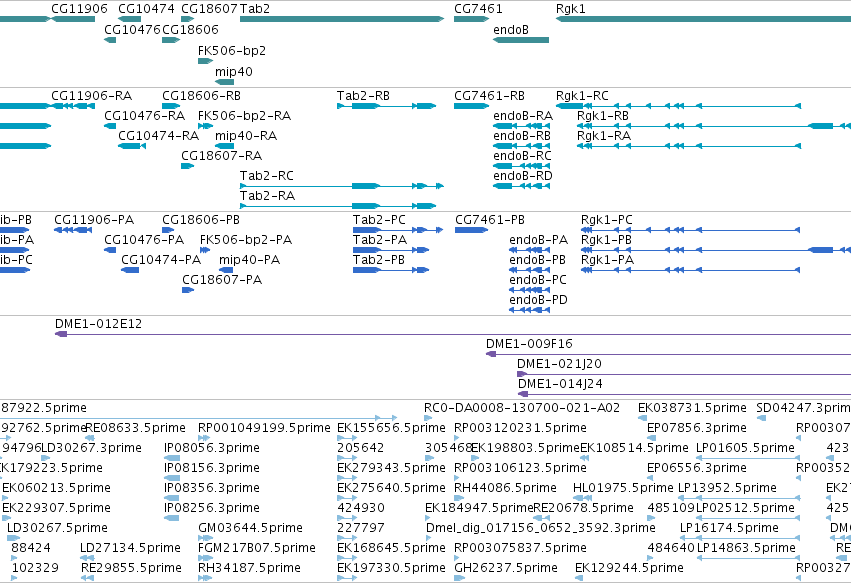Viewport: 851px width, 583px height.
Task: Click the CG18606-PB protein label
Action: click(201, 220)
